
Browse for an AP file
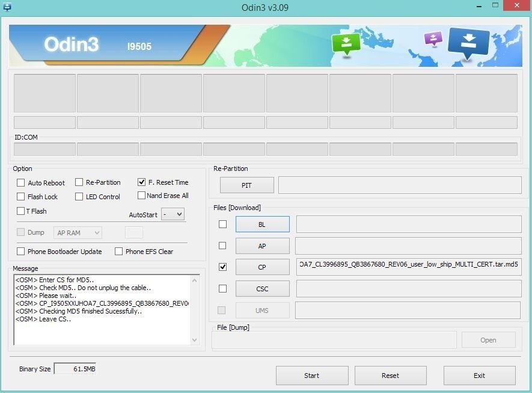tap(262, 246)
